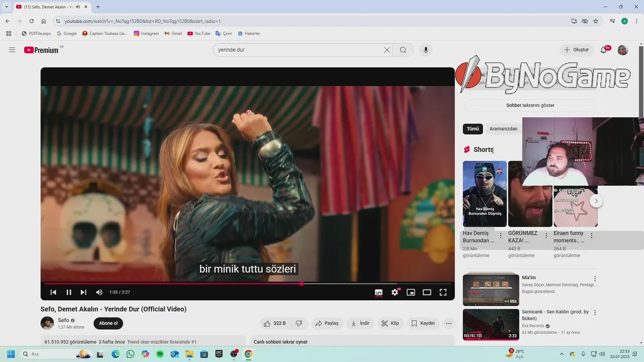Image resolution: width=644 pixels, height=362 pixels.
Task: Open the Hav Demiş Short thumbnail
Action: (x=485, y=194)
